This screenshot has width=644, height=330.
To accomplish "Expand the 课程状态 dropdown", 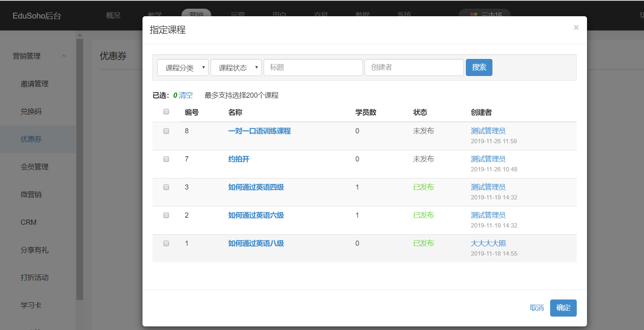I will tap(236, 68).
